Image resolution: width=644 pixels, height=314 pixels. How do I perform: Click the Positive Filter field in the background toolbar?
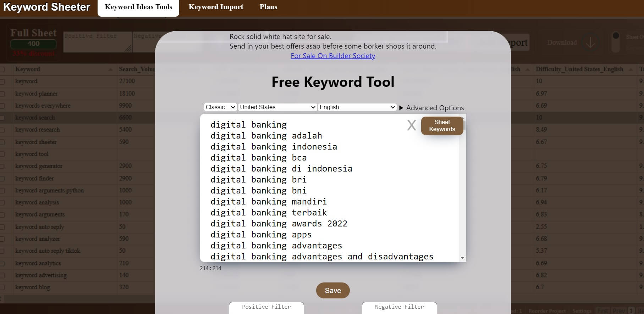pos(98,42)
